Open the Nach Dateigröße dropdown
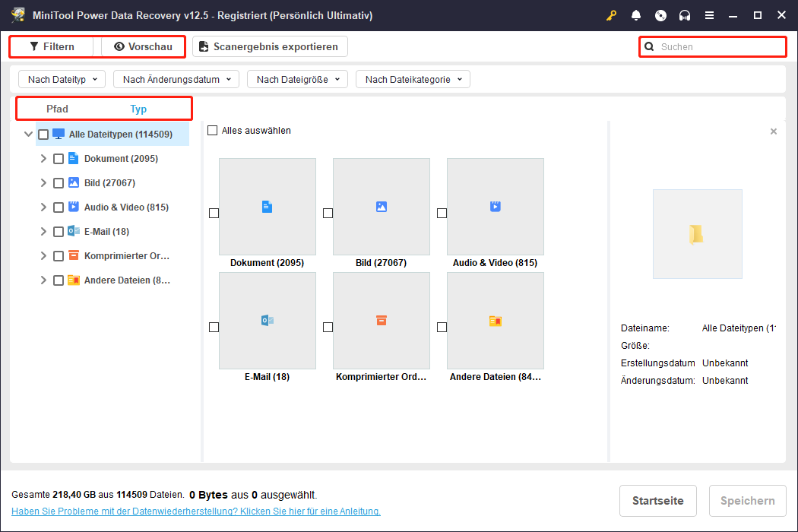 point(297,79)
